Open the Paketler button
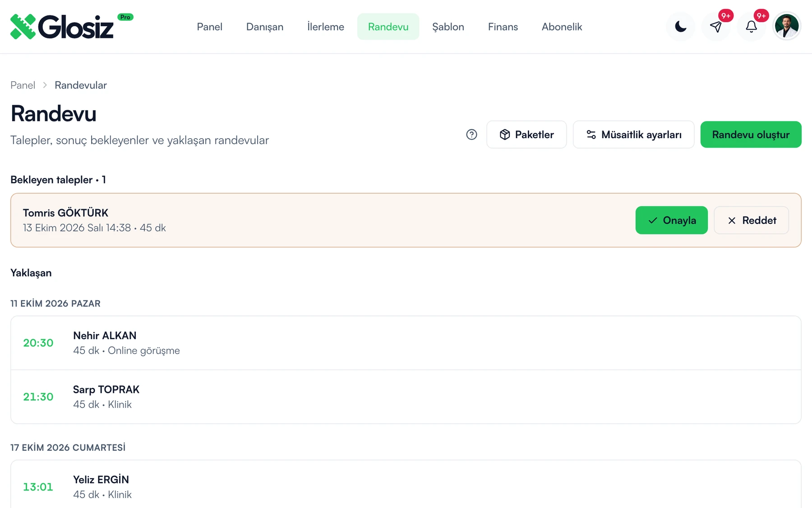The image size is (812, 508). click(x=526, y=135)
